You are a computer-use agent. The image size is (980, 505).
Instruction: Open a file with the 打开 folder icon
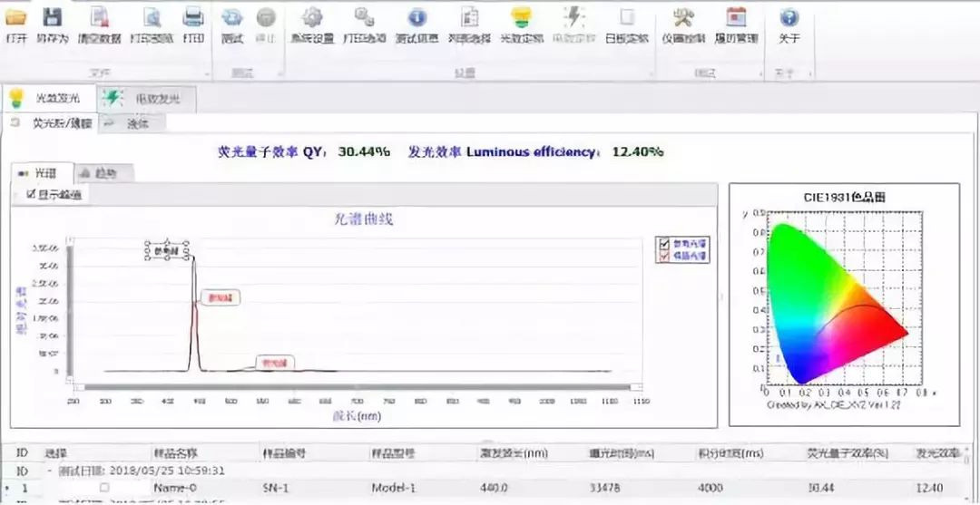pos(15,17)
